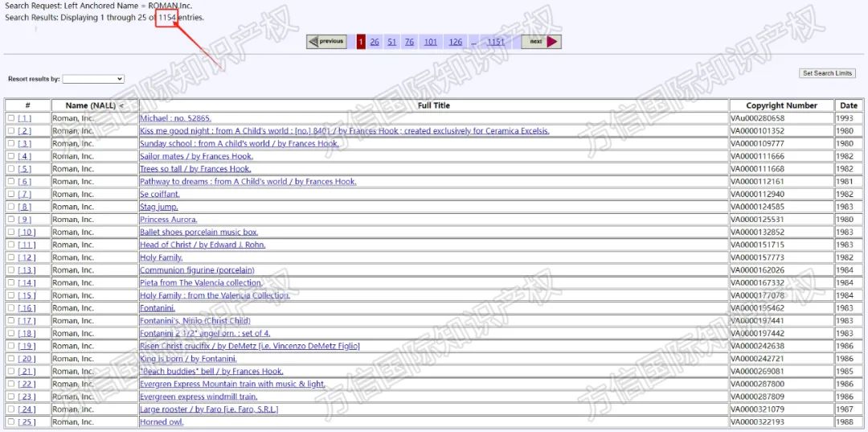The image size is (868, 432).
Task: Open 'Holy Family : from the Valencia Collection.'
Action: tap(215, 296)
